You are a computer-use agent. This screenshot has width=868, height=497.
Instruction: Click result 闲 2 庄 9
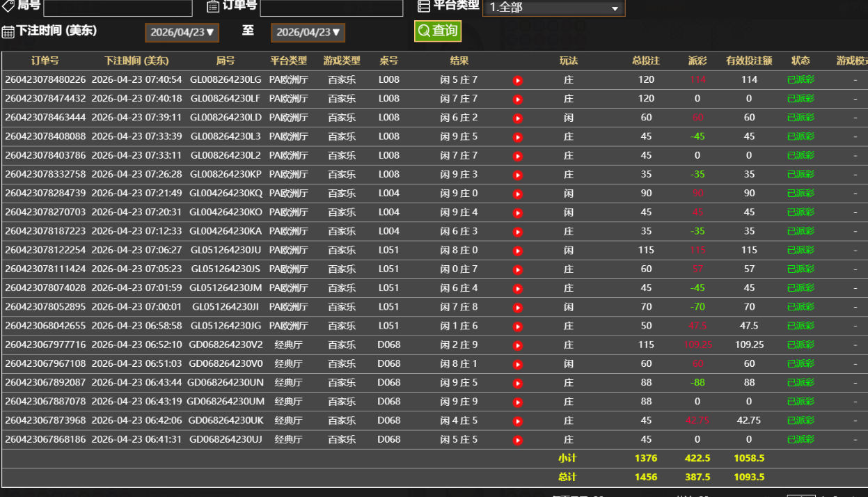tap(459, 345)
